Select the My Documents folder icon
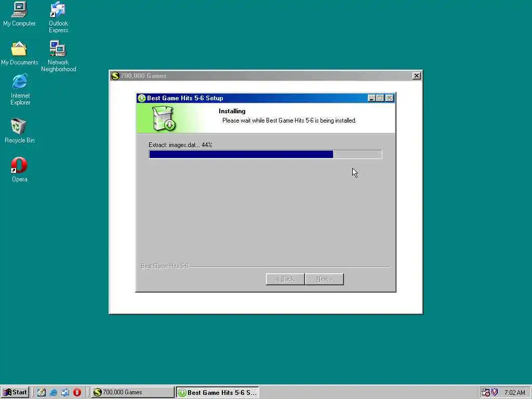Image resolution: width=532 pixels, height=399 pixels. tap(19, 54)
